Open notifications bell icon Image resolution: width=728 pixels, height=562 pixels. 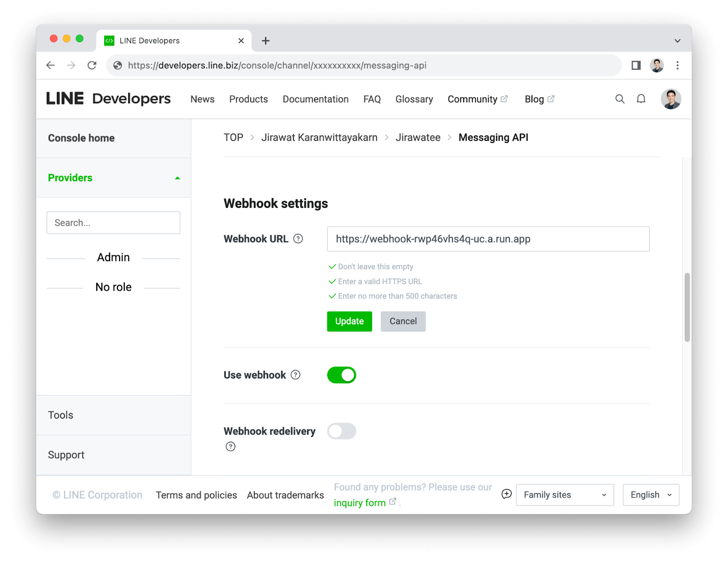(641, 99)
